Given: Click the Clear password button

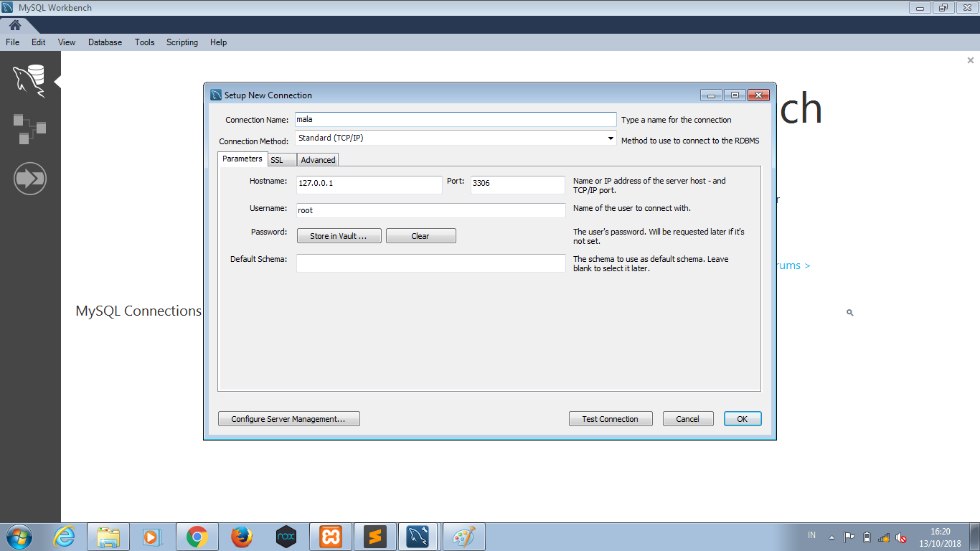Looking at the screenshot, I should coord(420,236).
